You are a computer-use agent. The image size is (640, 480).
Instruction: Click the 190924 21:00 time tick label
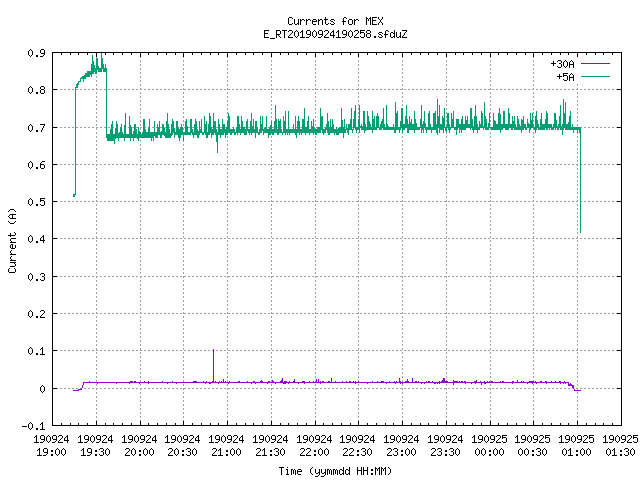(227, 445)
